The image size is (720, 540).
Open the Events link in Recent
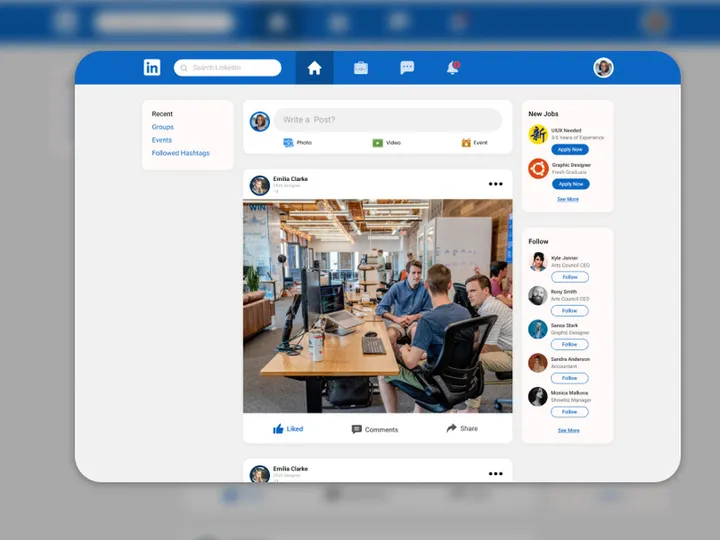(162, 140)
